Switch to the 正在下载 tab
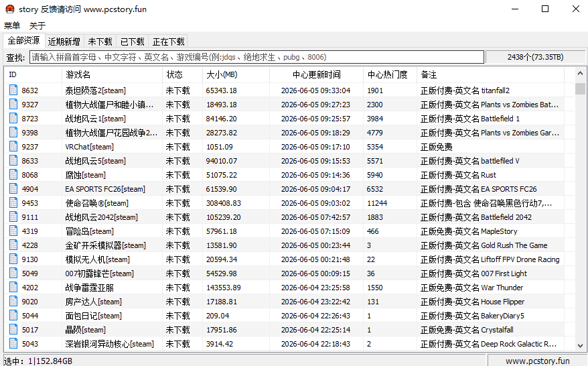This screenshot has width=588, height=366. tap(169, 42)
